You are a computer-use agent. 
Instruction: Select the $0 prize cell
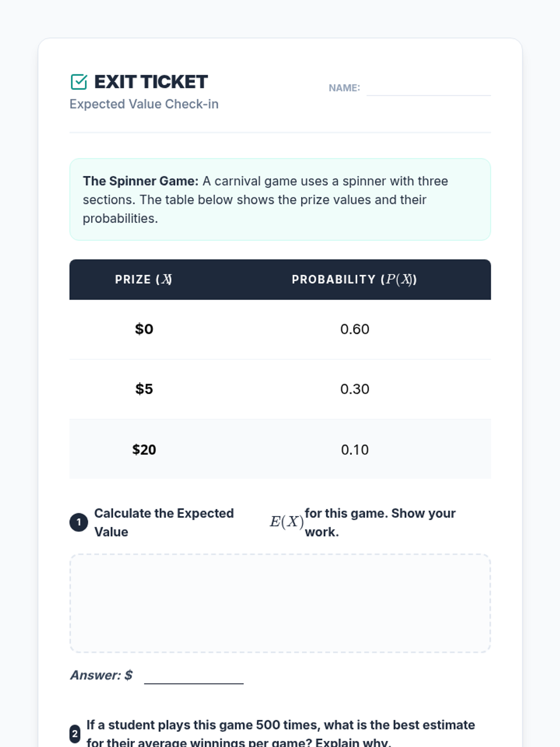[x=144, y=329]
